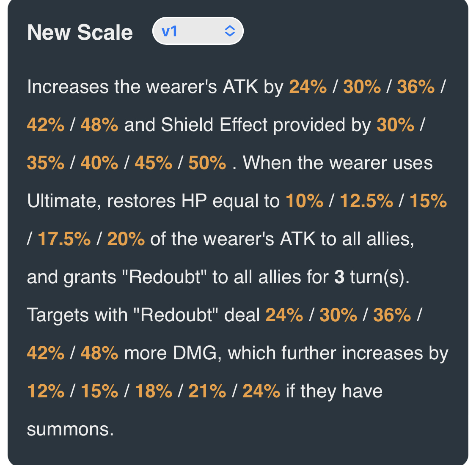The width and height of the screenshot is (476, 465).
Task: Select the 'New Scale' heading
Action: coord(80,32)
